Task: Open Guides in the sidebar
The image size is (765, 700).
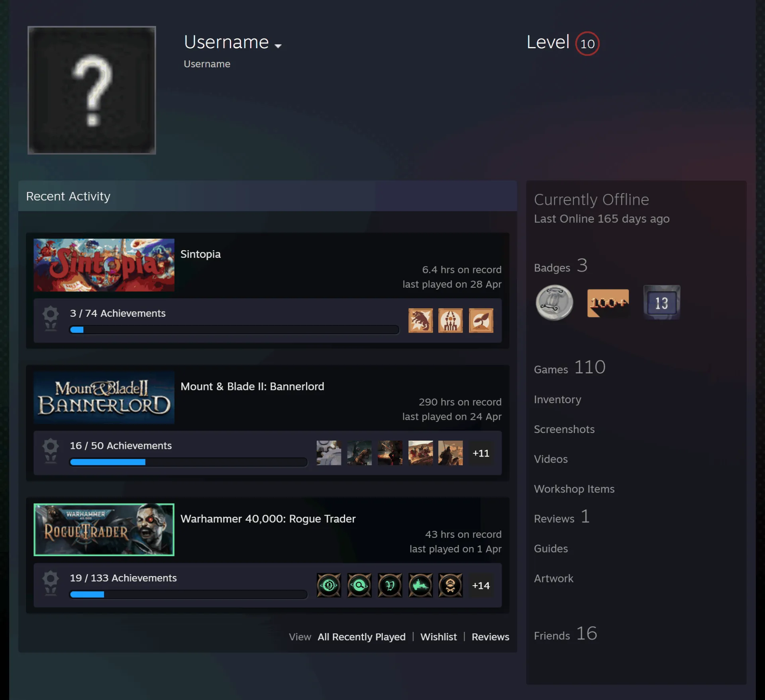Action: coord(551,549)
